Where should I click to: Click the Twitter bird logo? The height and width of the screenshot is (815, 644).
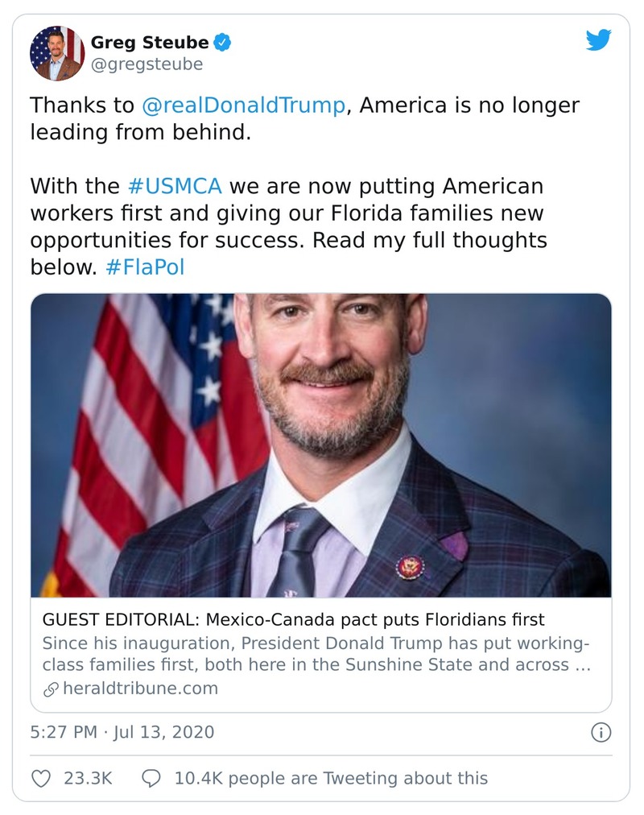(598, 40)
